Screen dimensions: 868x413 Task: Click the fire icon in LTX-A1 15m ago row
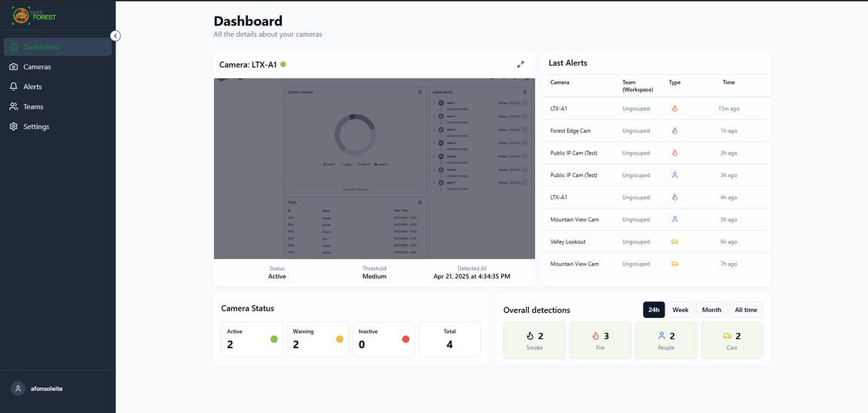point(674,109)
